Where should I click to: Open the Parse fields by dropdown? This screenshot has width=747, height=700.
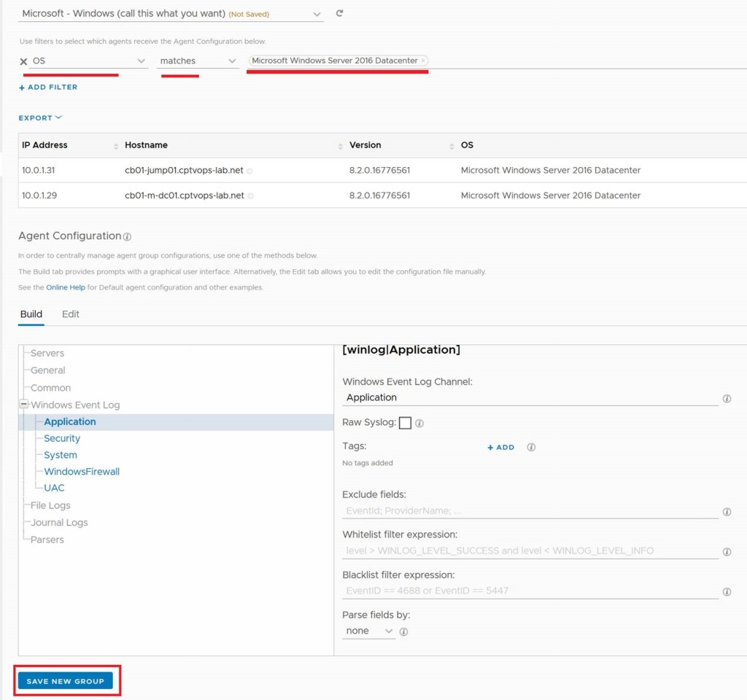[368, 631]
